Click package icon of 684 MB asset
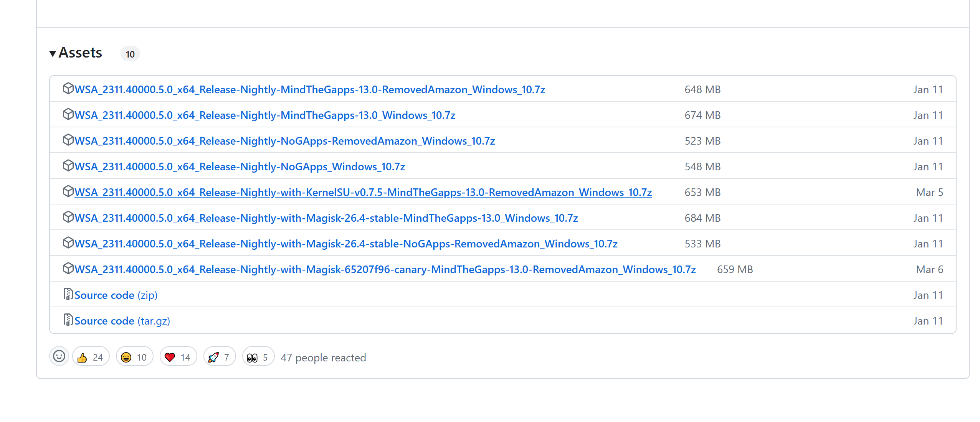The width and height of the screenshot is (980, 422). 68,217
